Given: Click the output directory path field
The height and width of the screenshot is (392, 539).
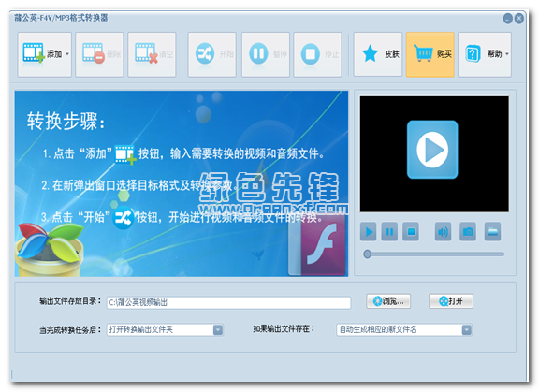Looking at the screenshot, I should tap(228, 302).
